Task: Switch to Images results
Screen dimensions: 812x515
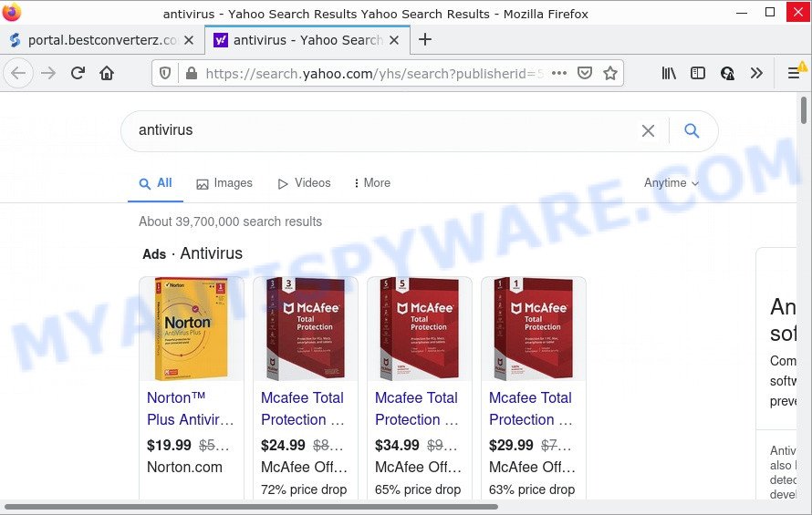Action: pos(224,183)
